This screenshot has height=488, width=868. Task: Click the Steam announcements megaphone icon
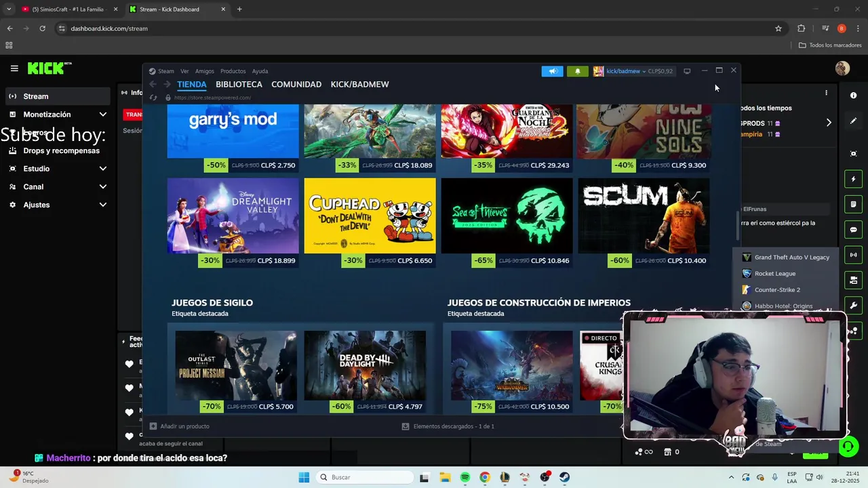point(553,71)
